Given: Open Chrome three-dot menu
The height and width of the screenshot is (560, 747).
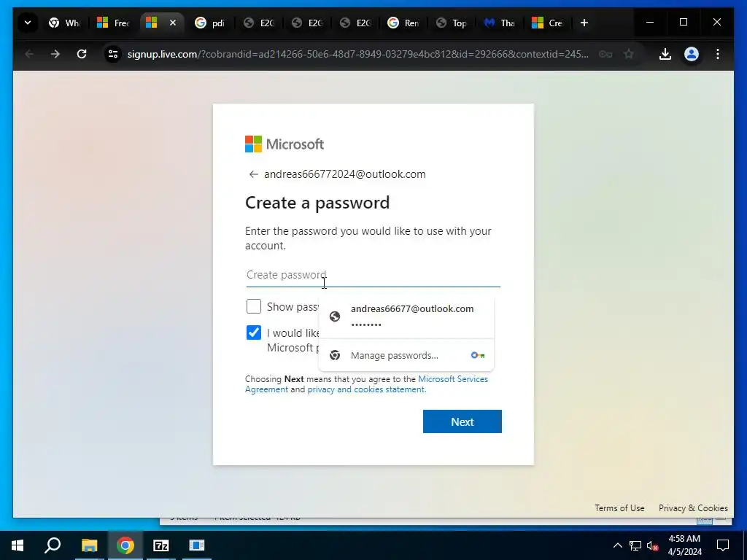Looking at the screenshot, I should [718, 54].
